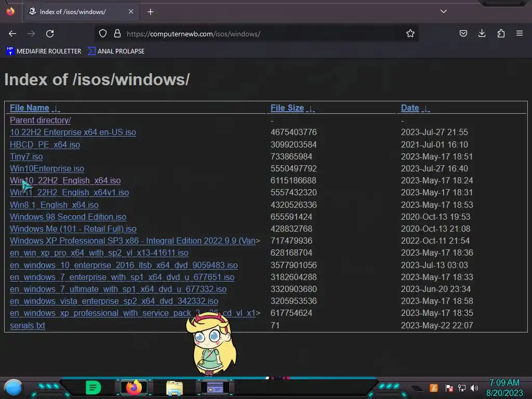Screen dimensions: 532x399
Task: Download en_windows_vista_enterprise_sp2 iso
Action: 114,301
